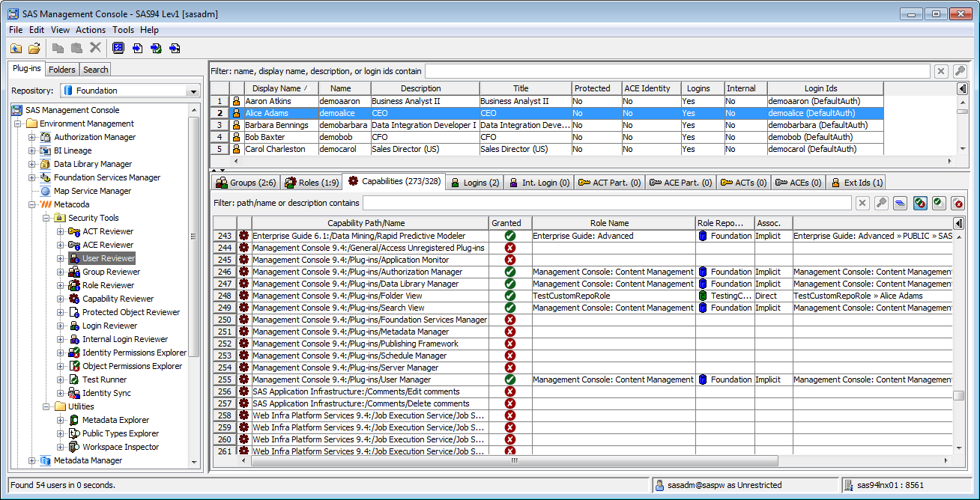980x500 pixels.
Task: Collapse the Security Tools folder
Action: 46,218
